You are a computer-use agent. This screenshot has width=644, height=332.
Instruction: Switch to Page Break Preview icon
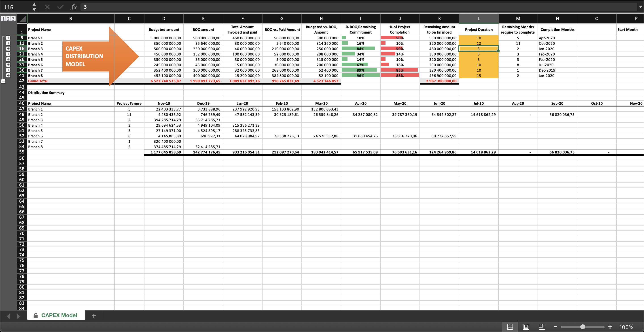tap(542, 327)
